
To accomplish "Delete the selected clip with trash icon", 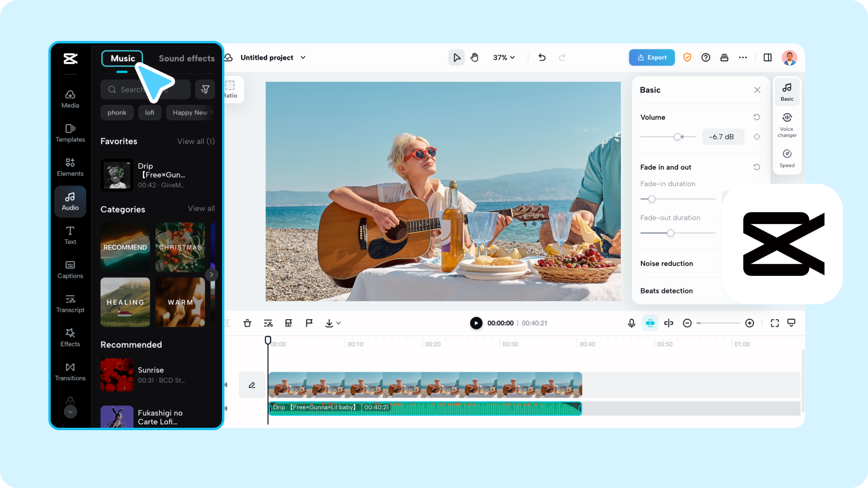I will (x=248, y=323).
